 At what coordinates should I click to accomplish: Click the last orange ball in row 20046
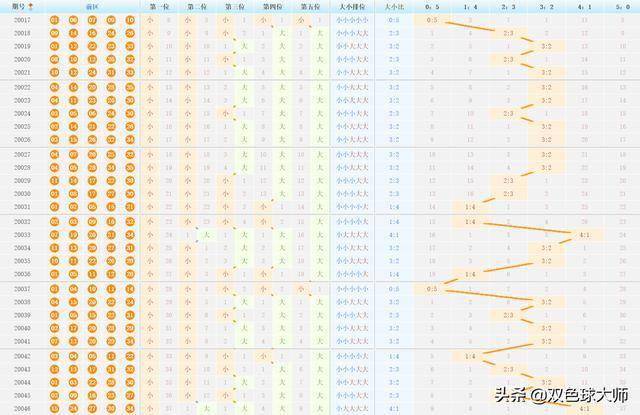pyautogui.click(x=132, y=409)
